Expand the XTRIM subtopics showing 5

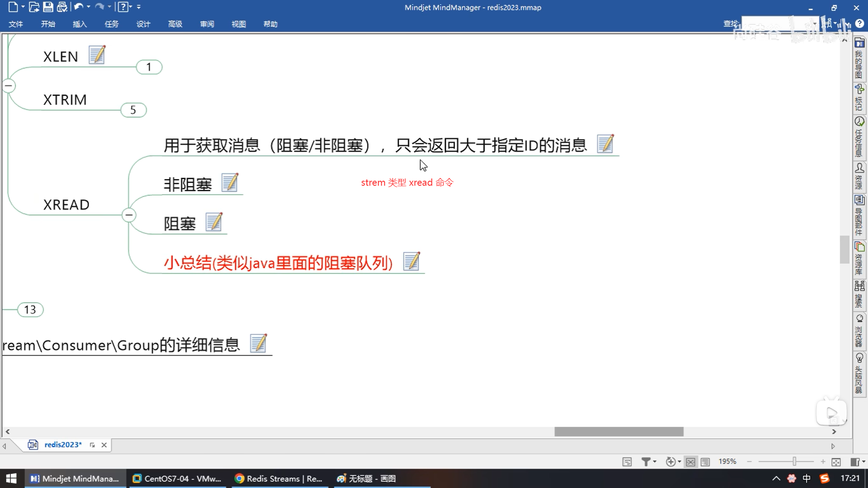point(133,110)
